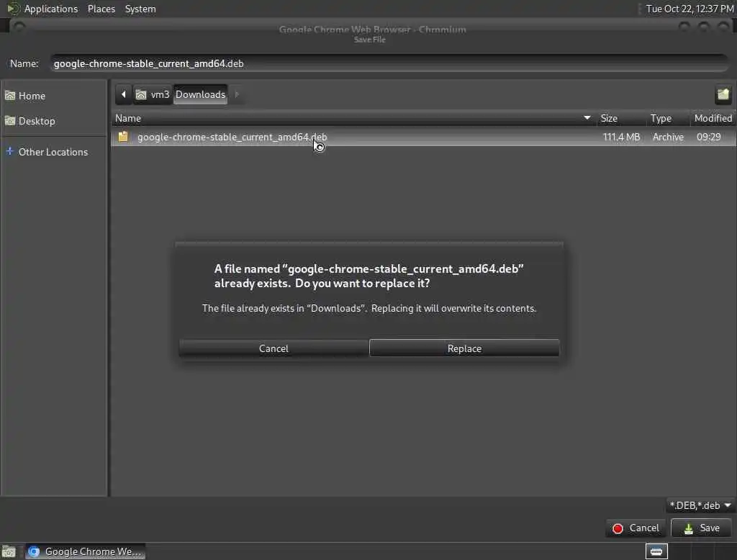
Task: Click the Save button at bottom
Action: 701,528
